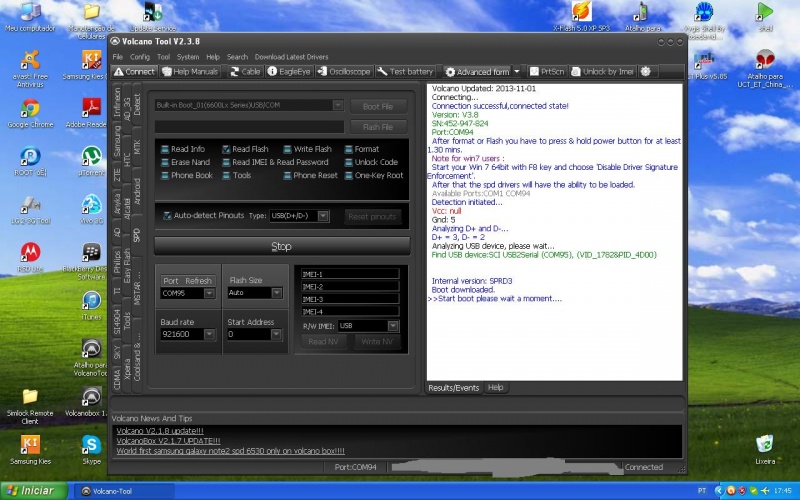Click the Cable toolbar icon
The height and width of the screenshot is (500, 800).
click(245, 72)
